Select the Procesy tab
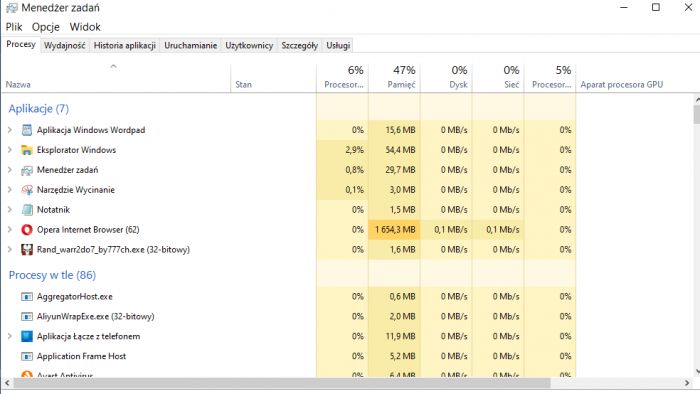The width and height of the screenshot is (700, 394). 21,44
